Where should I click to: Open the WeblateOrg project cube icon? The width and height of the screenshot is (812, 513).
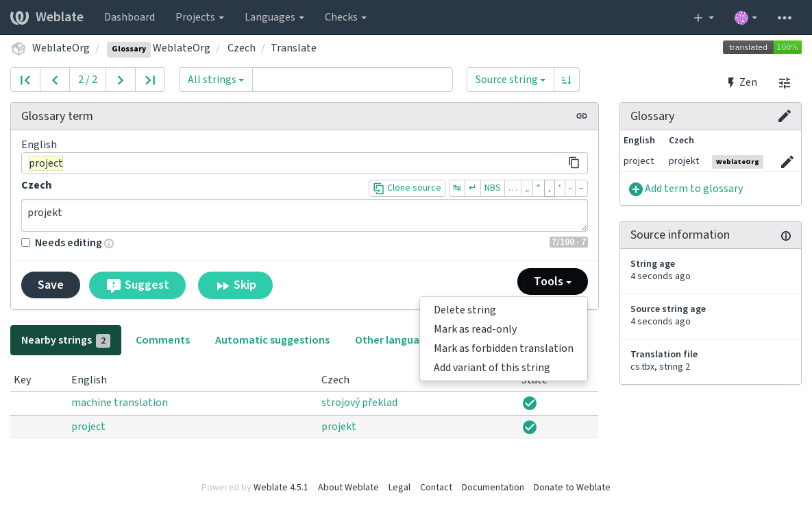click(x=19, y=48)
